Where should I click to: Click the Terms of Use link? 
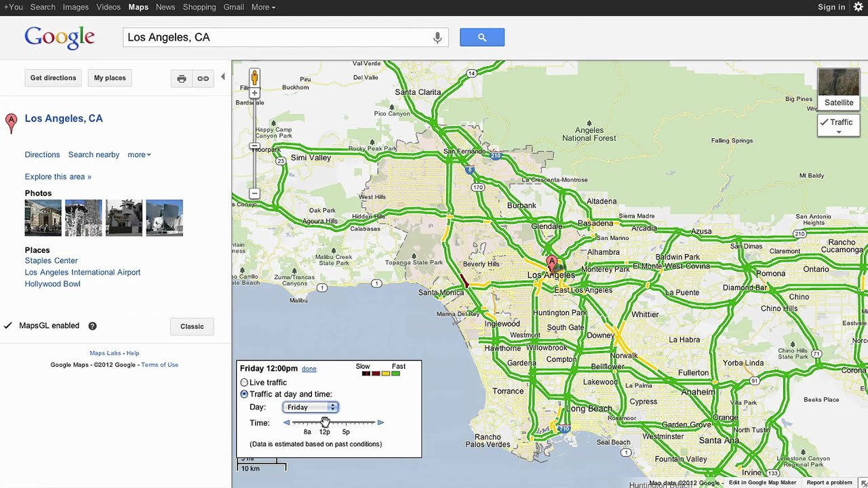159,365
